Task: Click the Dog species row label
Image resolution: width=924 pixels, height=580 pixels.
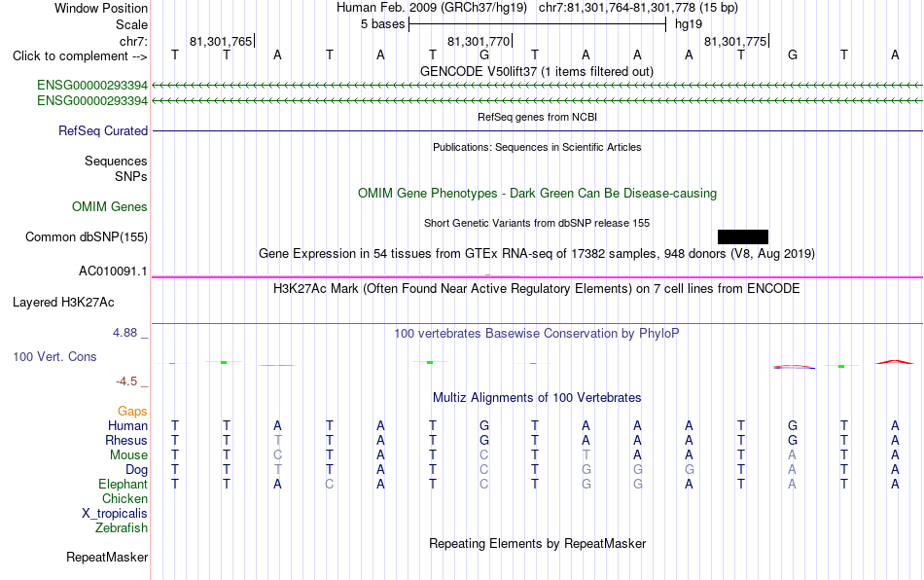Action: pyautogui.click(x=136, y=470)
